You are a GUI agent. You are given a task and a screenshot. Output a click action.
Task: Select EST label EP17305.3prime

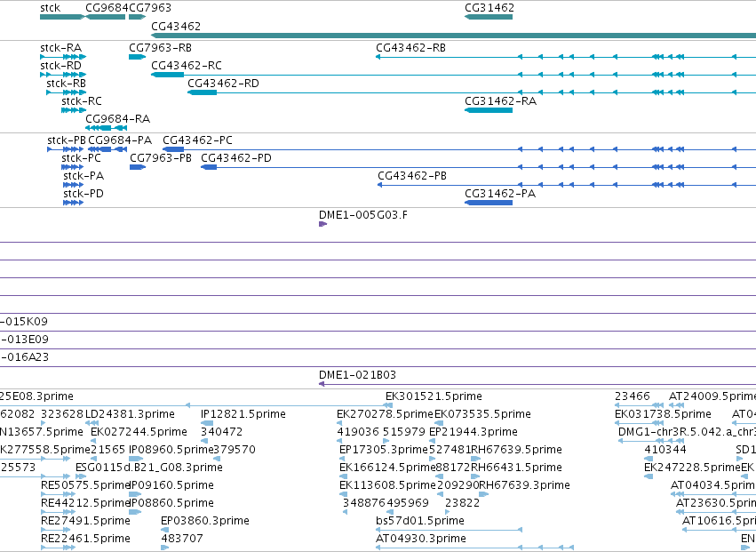[x=384, y=450]
